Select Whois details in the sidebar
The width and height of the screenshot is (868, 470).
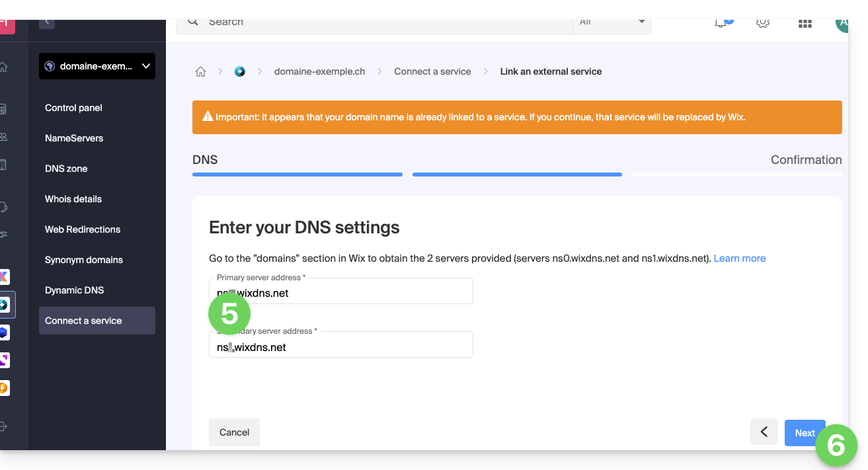[x=73, y=199]
